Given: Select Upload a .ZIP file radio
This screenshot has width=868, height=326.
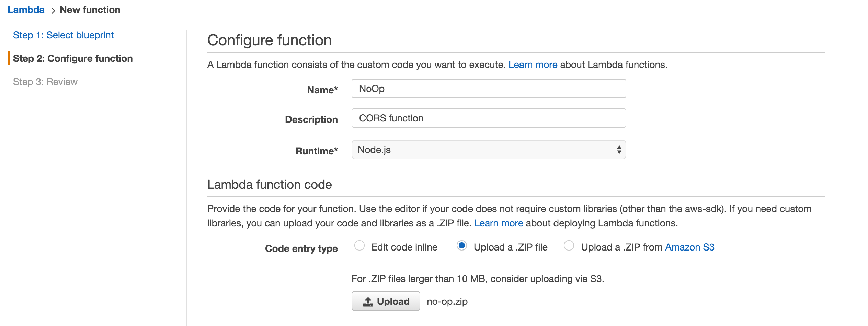Looking at the screenshot, I should point(462,246).
